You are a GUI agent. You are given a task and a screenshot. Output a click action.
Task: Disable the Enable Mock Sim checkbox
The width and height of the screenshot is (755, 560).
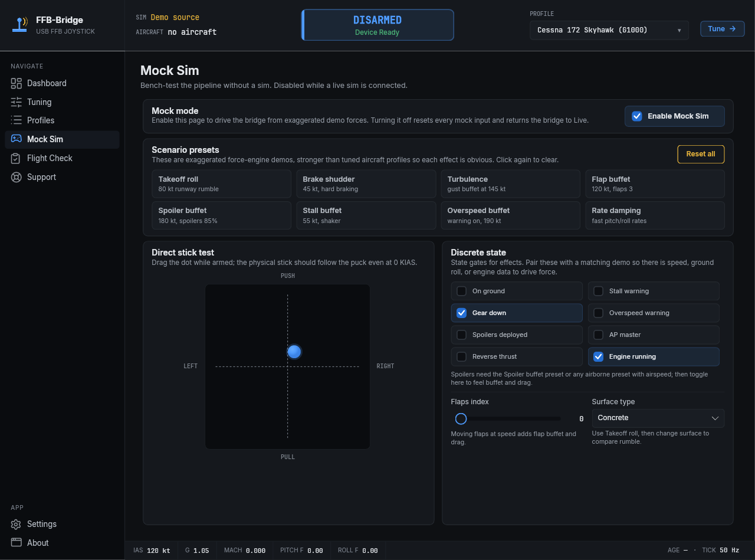[x=637, y=116]
